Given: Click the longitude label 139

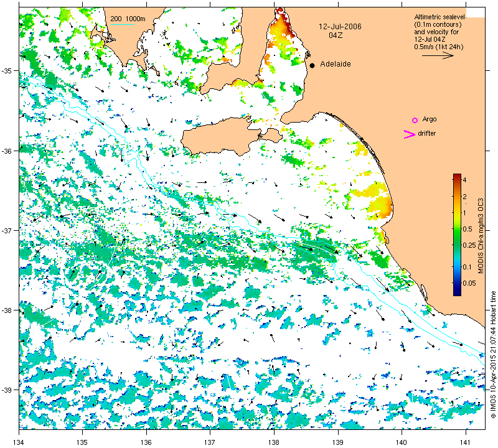Looking at the screenshot, I should 338,442.
